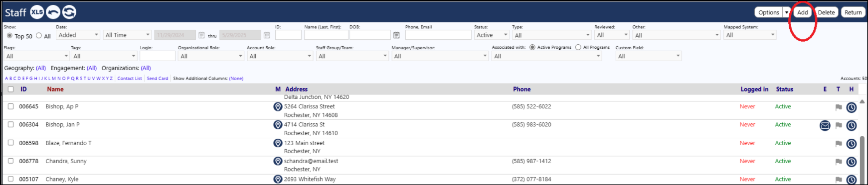
Task: Tick the select-all checkbox in header
Action: 10,90
